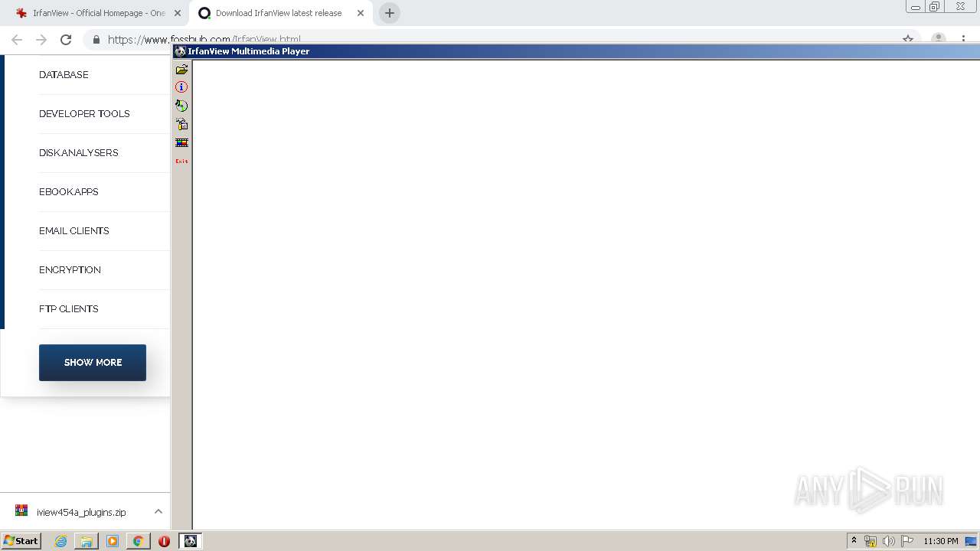Open Windows Explorer from taskbar
Viewport: 980px width, 551px height.
point(87,541)
